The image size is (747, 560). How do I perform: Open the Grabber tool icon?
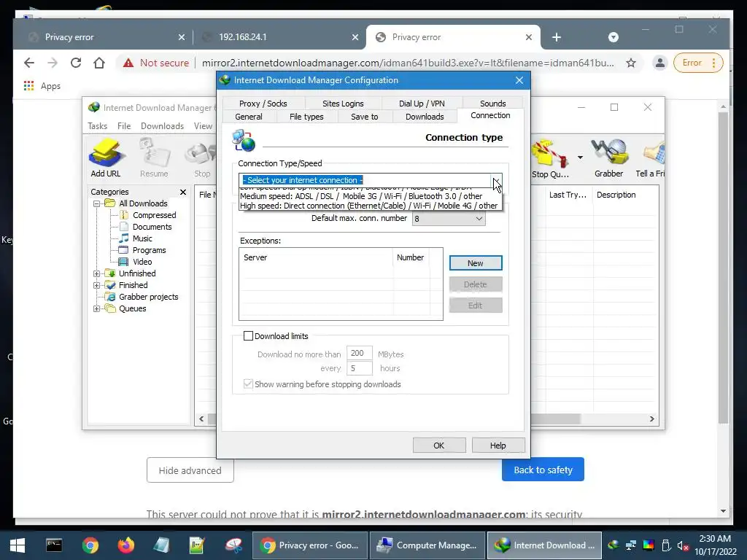click(608, 158)
